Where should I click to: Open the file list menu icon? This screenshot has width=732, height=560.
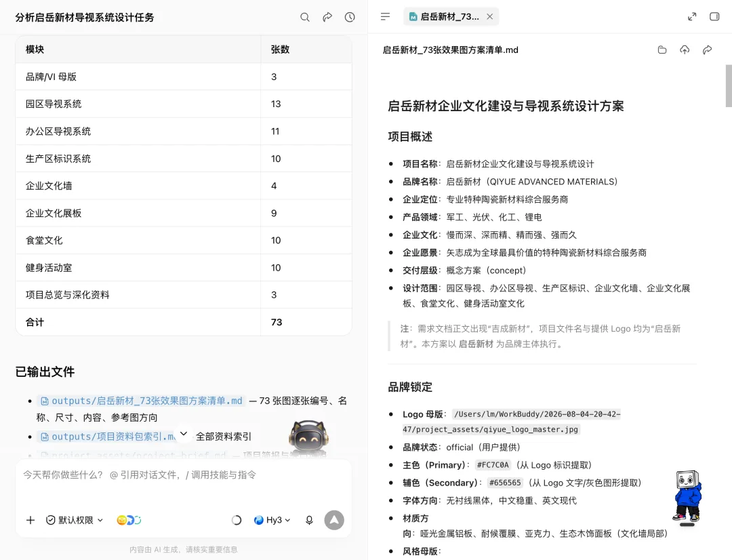(385, 17)
